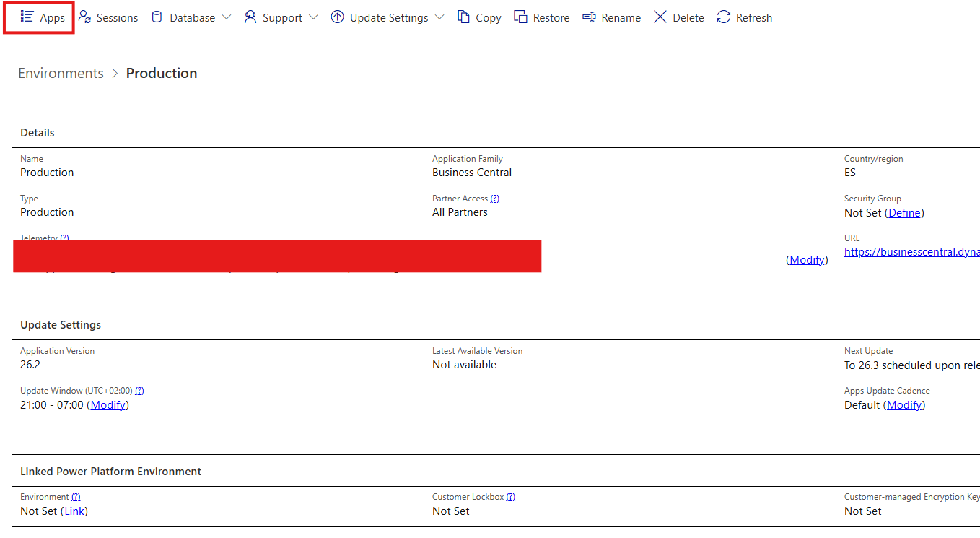Select the Copy command label
This screenshot has height=538, width=980.
click(489, 18)
